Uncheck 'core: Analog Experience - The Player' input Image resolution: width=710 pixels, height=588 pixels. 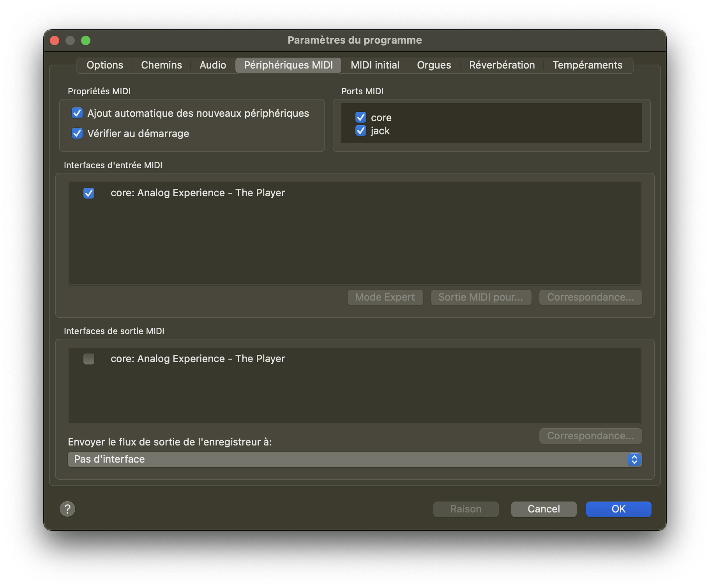[x=88, y=193]
